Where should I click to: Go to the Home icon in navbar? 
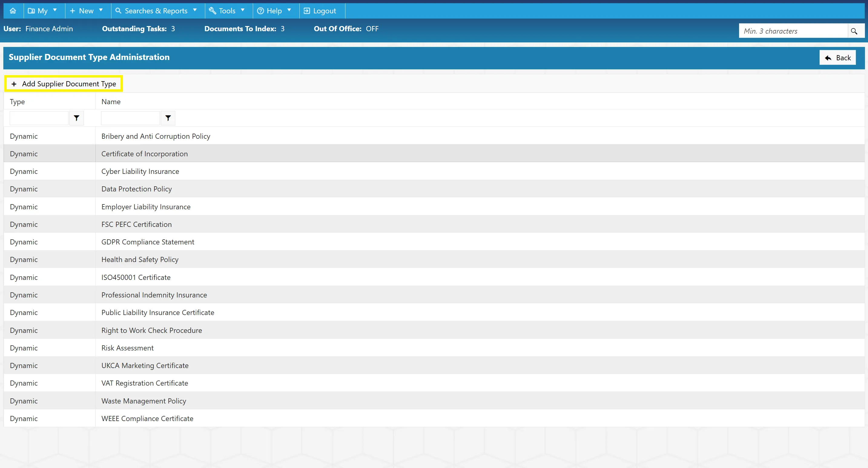tap(13, 11)
